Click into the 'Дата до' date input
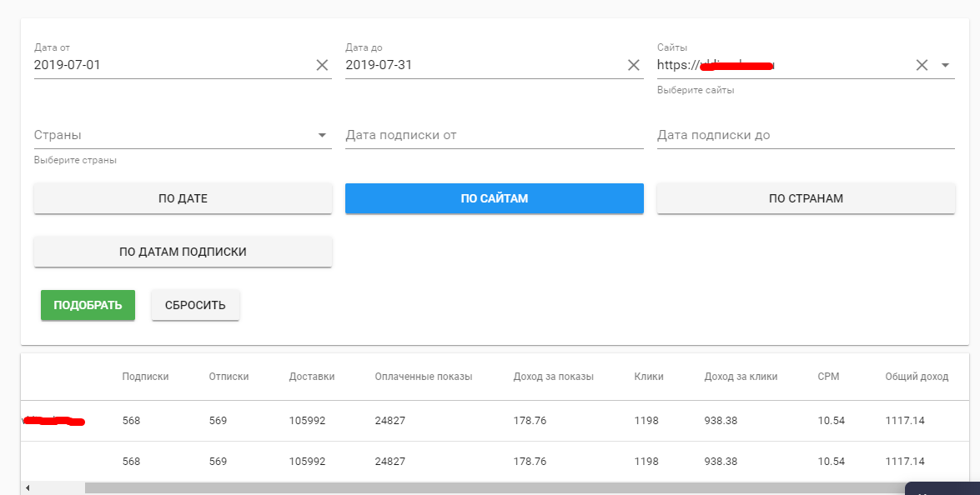980x495 pixels. click(x=480, y=65)
